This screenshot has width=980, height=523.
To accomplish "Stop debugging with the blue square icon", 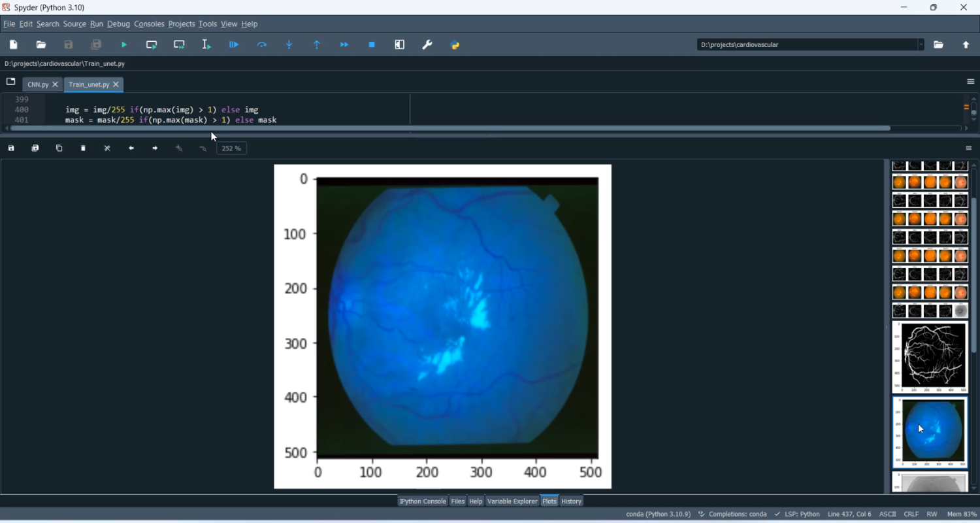I will click(372, 45).
